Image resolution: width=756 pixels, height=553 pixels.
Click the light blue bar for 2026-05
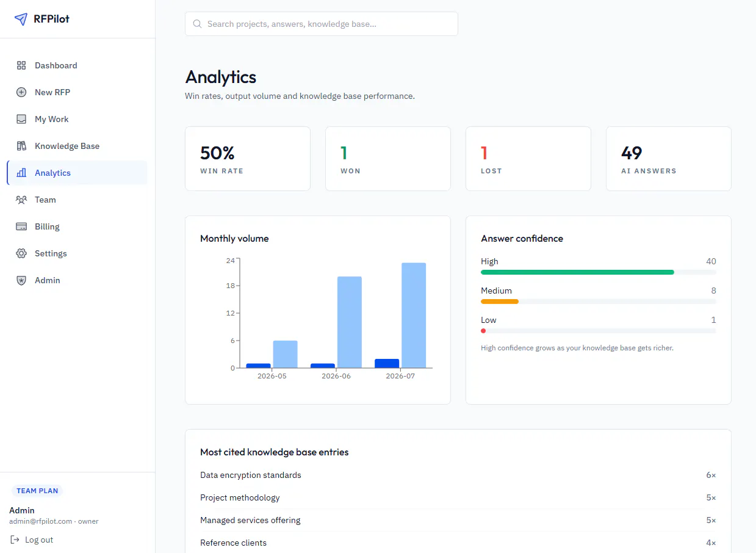coord(285,354)
